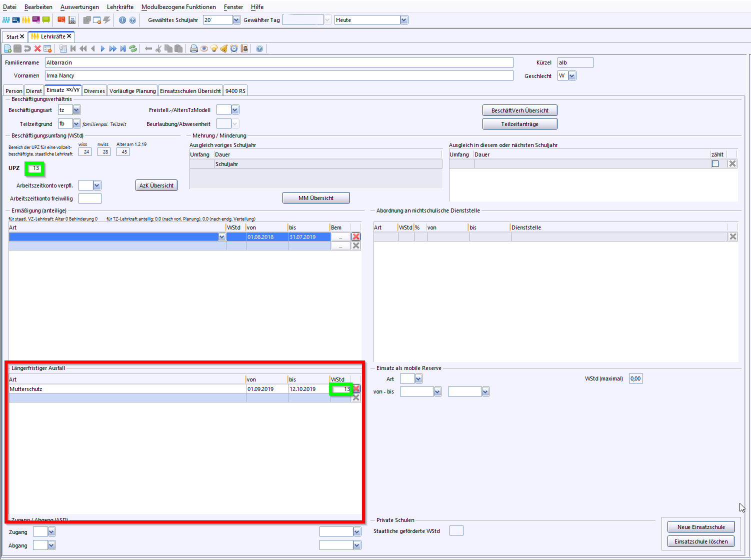Toggle the 'zählt' checkbox in Ausgleich table
751x560 pixels.
point(715,163)
